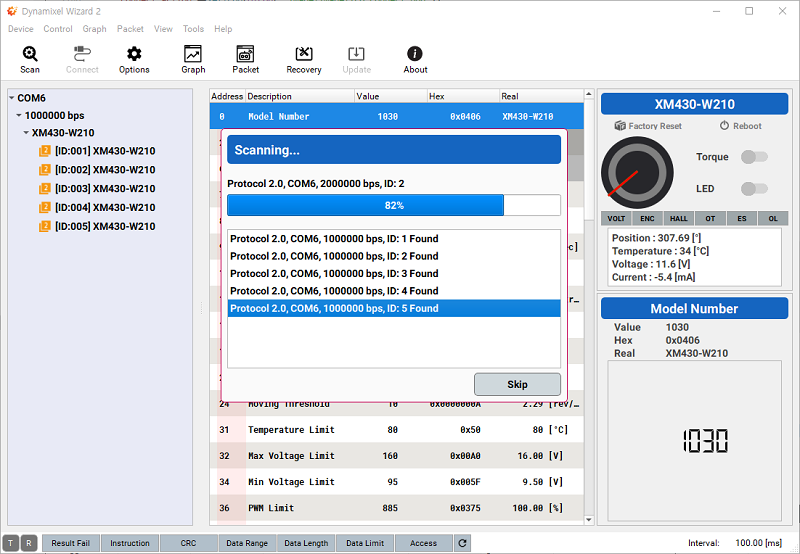Open the Packet menu in menu bar
This screenshot has height=554, width=800.
pyautogui.click(x=130, y=29)
